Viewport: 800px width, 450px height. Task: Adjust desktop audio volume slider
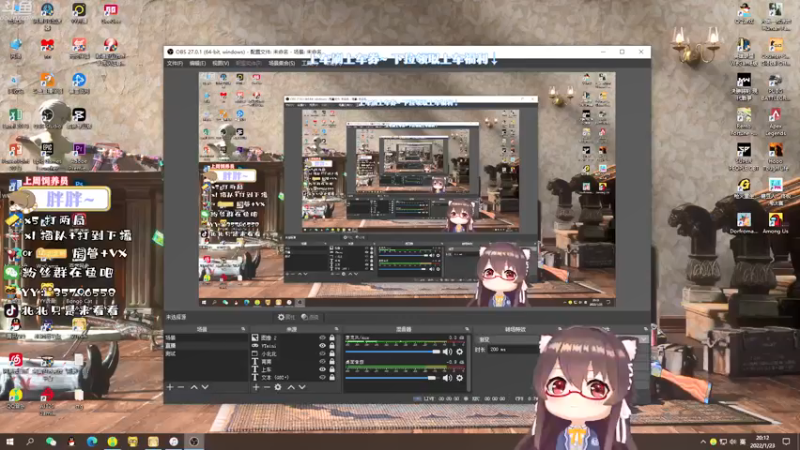tap(393, 378)
